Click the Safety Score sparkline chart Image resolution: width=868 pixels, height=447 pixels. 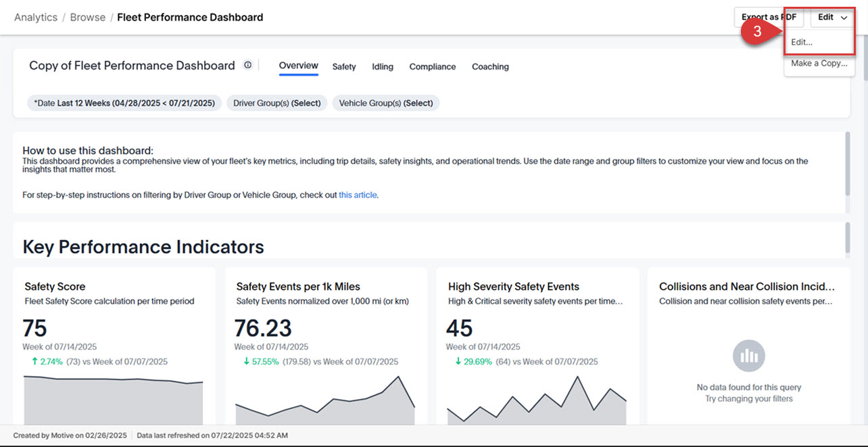[113, 399]
